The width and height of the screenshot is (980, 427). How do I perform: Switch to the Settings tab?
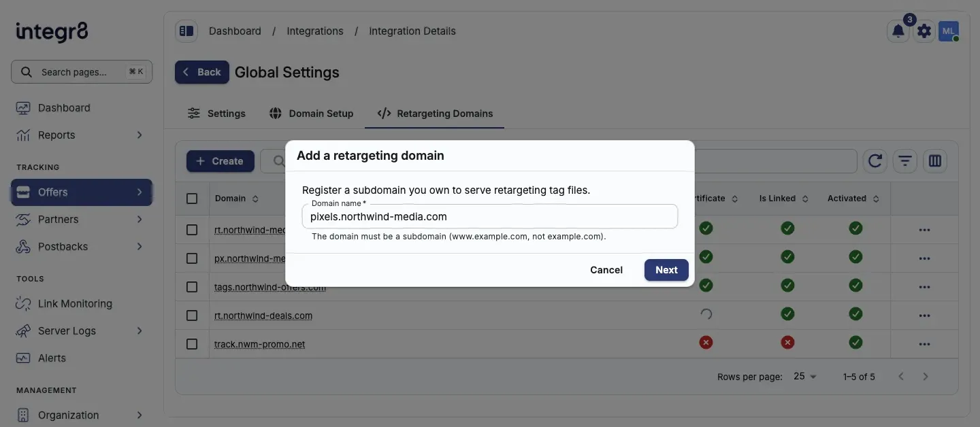[x=216, y=114]
